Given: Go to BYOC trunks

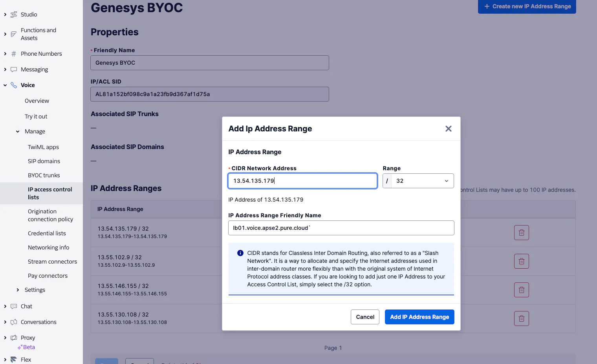Looking at the screenshot, I should (44, 175).
